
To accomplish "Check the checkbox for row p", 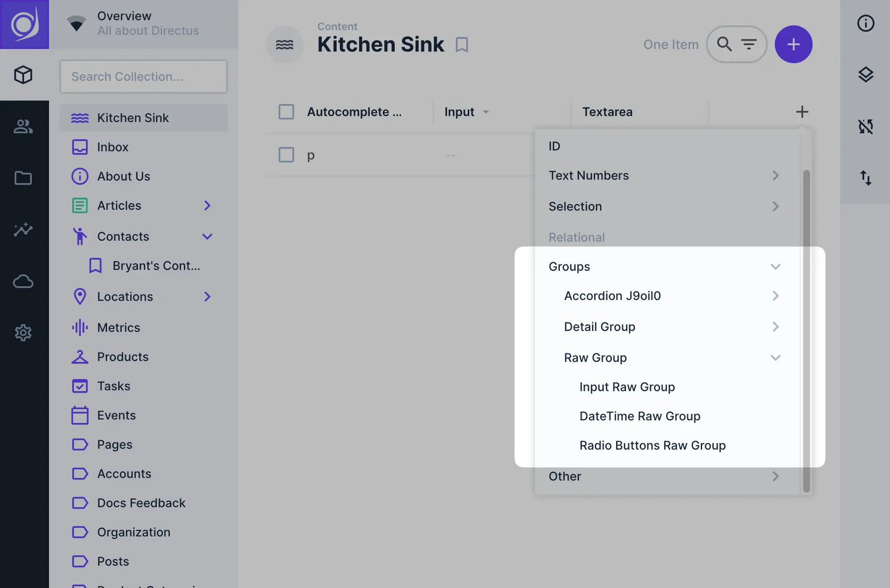I will [285, 155].
